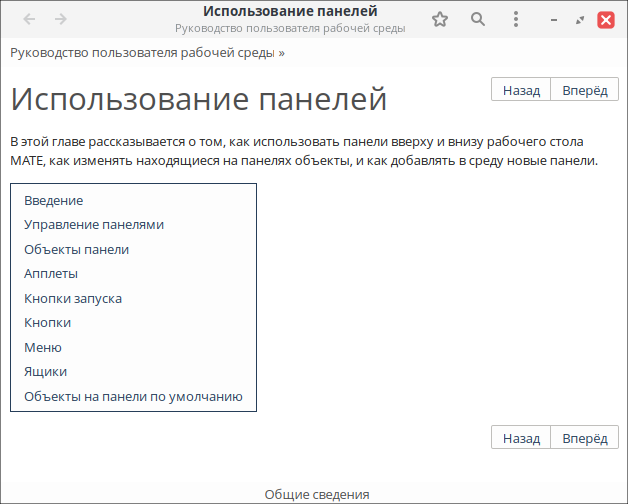Maximize the help window

tap(580, 20)
